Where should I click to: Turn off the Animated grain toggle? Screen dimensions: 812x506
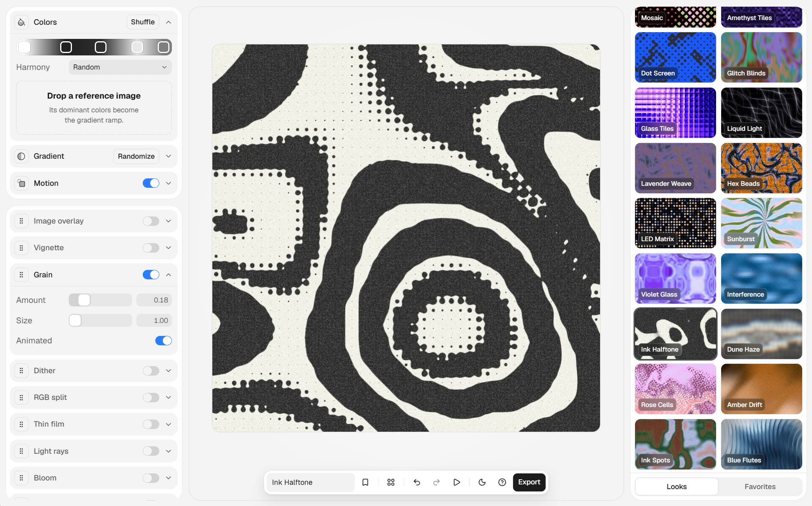click(164, 341)
